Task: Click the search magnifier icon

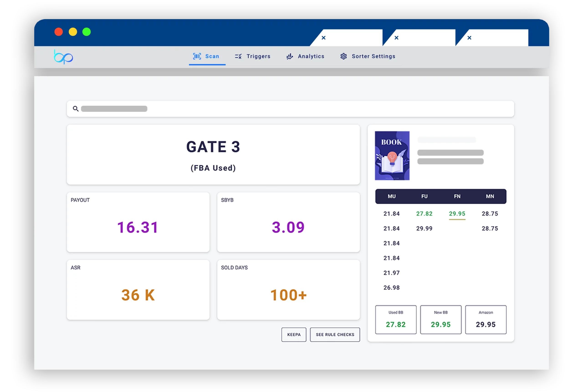Action: pyautogui.click(x=75, y=109)
